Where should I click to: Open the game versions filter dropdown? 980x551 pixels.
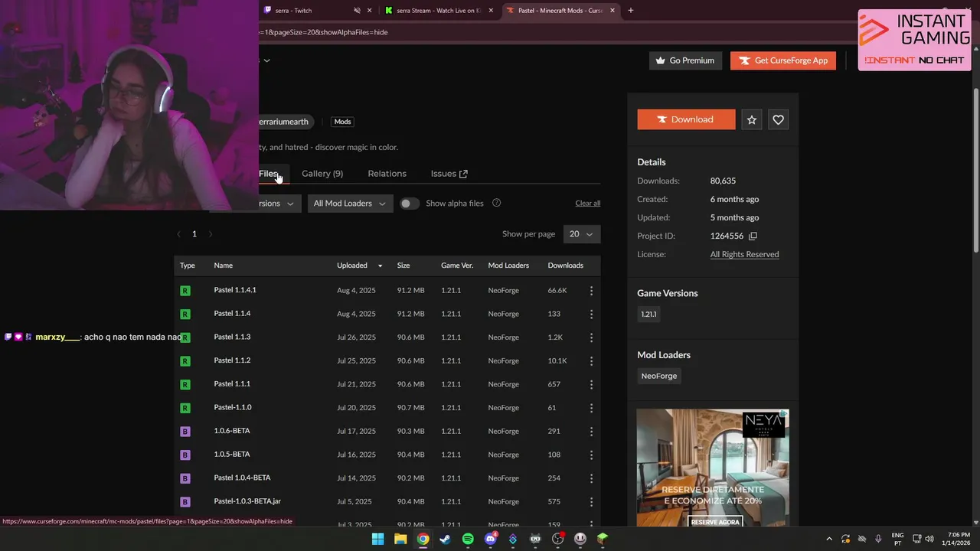(x=279, y=204)
